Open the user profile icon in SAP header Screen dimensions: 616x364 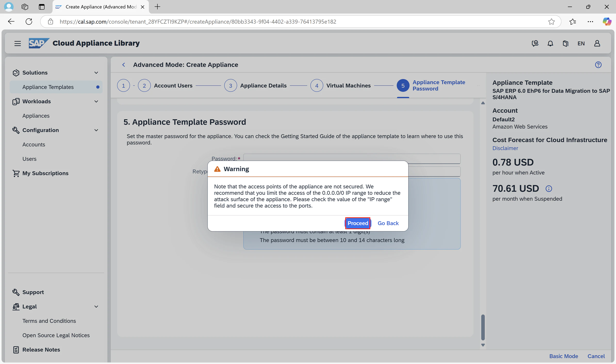(x=597, y=43)
